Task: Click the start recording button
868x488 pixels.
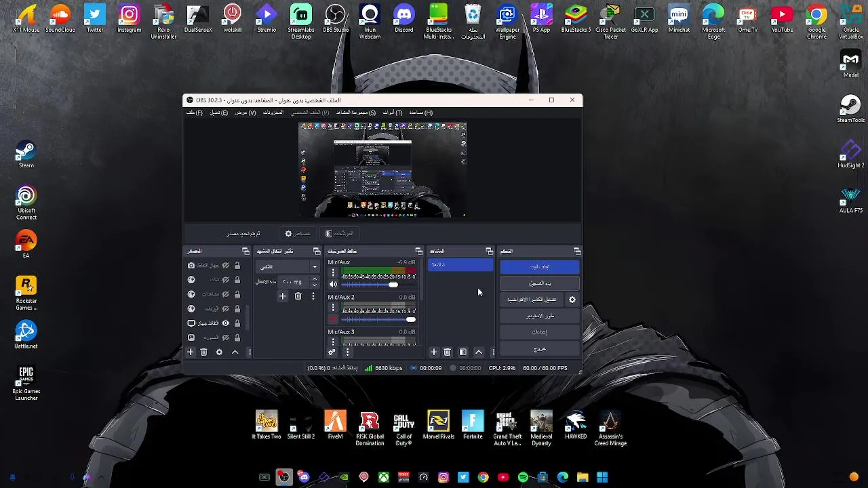Action: coord(540,283)
